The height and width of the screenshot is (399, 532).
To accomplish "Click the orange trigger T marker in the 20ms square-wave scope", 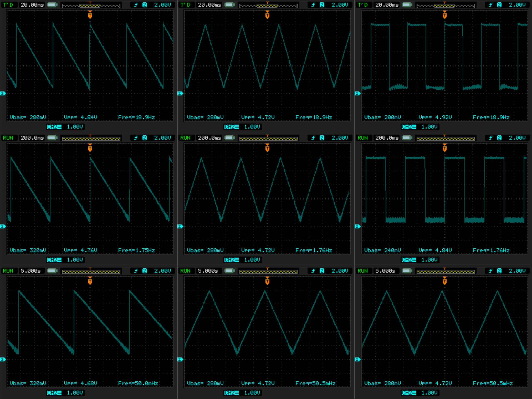I will (445, 15).
